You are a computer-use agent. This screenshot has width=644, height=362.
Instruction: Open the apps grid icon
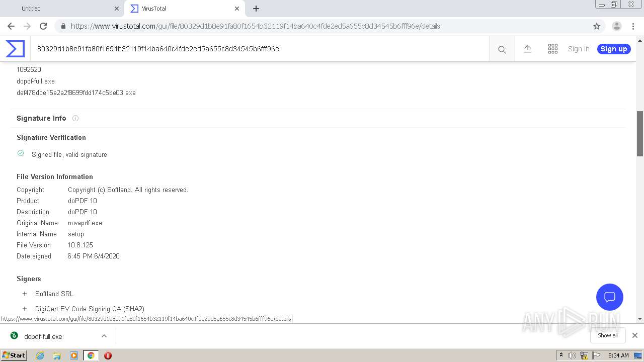(x=552, y=49)
